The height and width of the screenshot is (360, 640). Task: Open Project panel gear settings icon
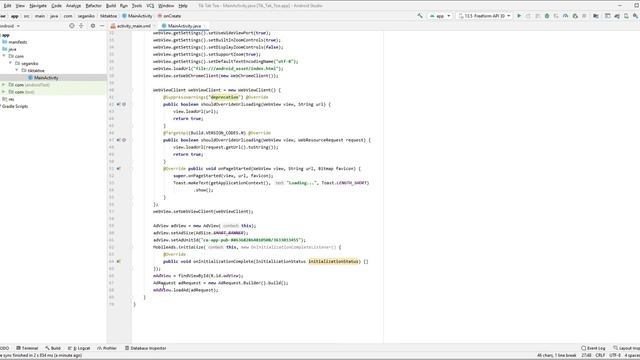click(x=93, y=26)
